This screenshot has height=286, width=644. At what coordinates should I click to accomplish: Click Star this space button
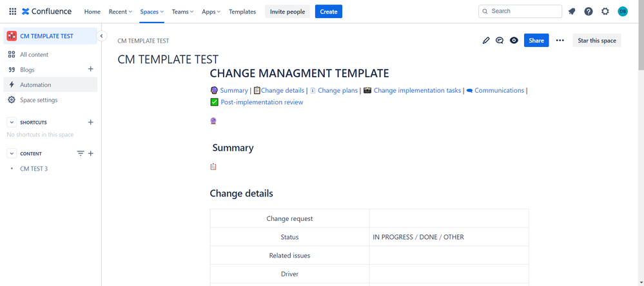(597, 40)
